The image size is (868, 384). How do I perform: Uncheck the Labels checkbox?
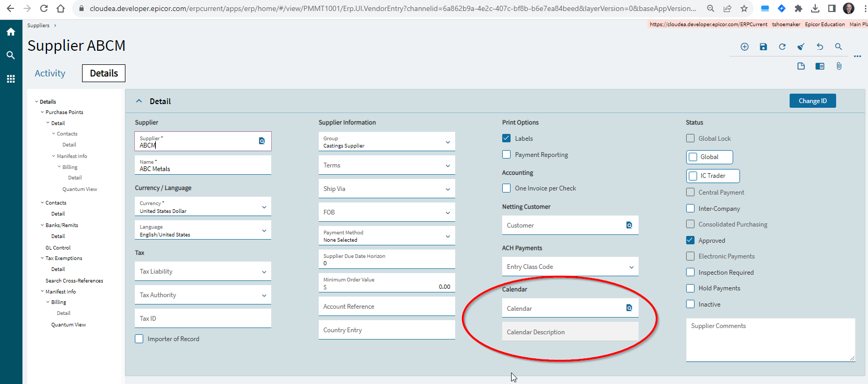[506, 138]
